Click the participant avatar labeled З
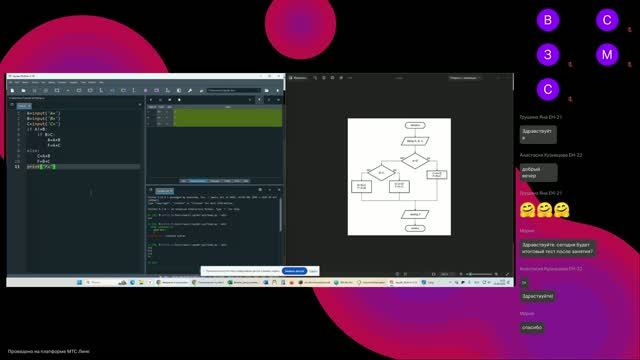640x360 pixels. click(x=548, y=54)
